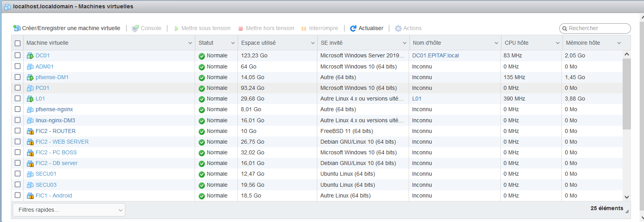644x222 pixels.
Task: Click in the Rechercher search field
Action: tap(597, 28)
